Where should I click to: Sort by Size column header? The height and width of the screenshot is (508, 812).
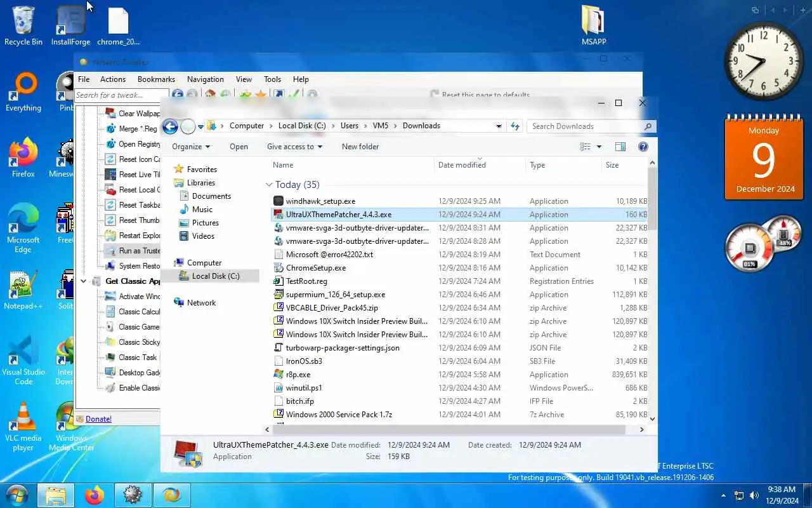click(612, 165)
